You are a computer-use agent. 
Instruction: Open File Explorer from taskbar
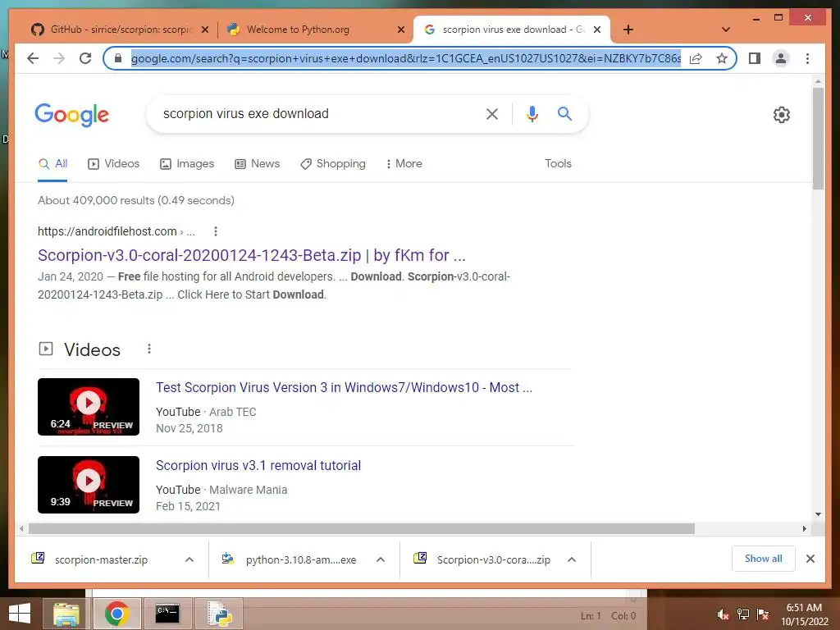(66, 614)
